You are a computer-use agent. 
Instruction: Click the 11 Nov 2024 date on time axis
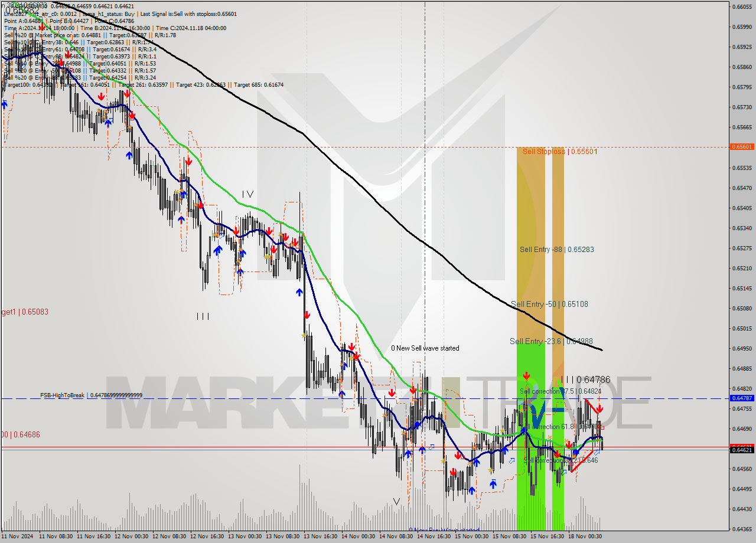point(18,537)
